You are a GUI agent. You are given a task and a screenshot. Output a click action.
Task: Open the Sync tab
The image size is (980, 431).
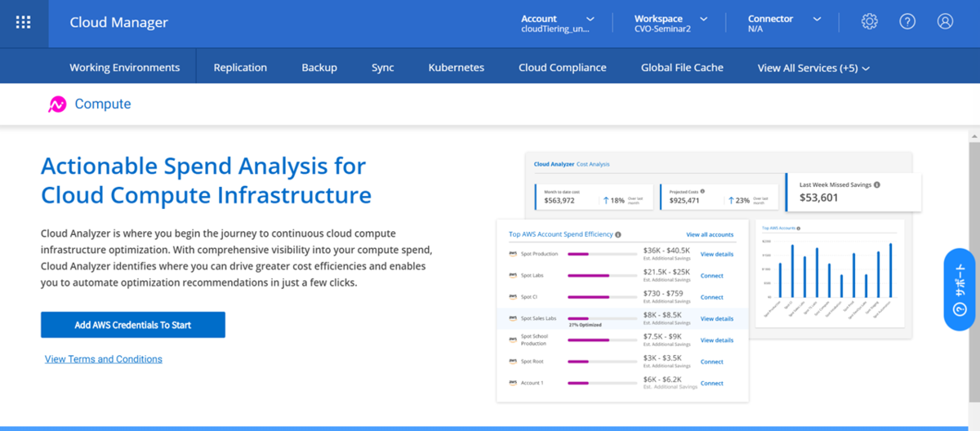[x=383, y=68]
